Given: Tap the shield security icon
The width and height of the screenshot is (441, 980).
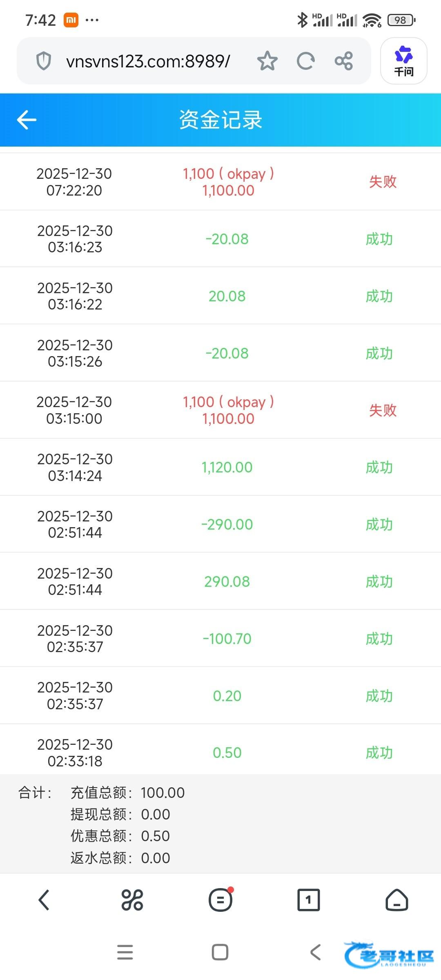Looking at the screenshot, I should (44, 61).
